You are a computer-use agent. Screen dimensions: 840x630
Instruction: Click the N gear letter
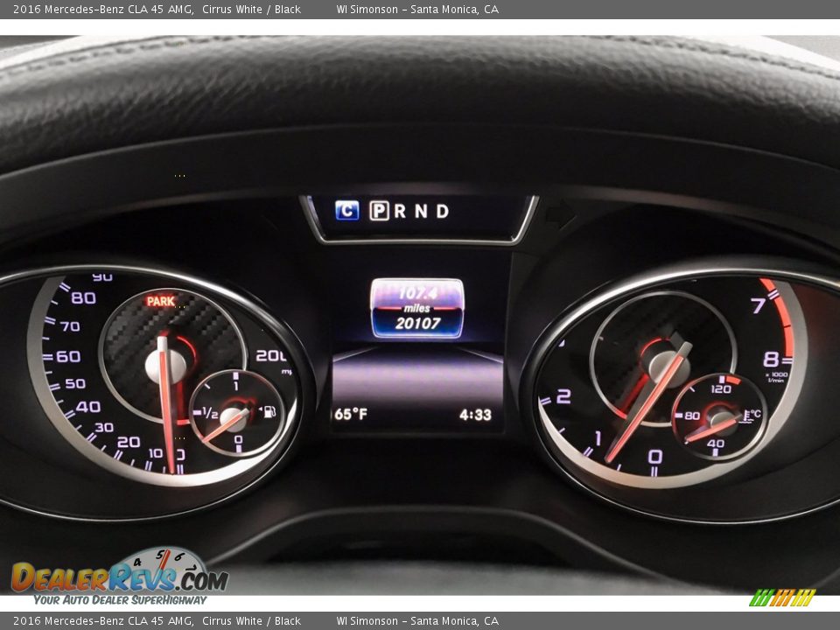(421, 211)
